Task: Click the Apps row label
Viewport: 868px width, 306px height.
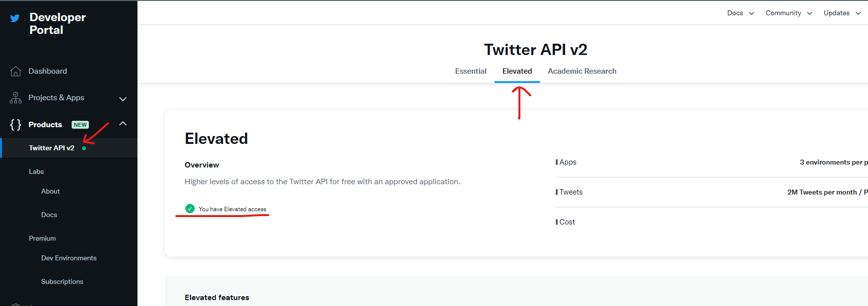Action: (568, 162)
